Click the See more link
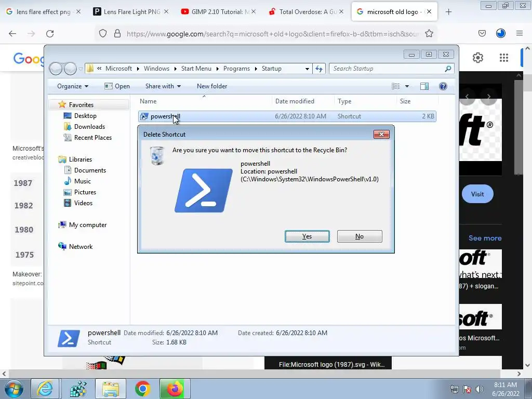The height and width of the screenshot is (399, 532). 485,238
